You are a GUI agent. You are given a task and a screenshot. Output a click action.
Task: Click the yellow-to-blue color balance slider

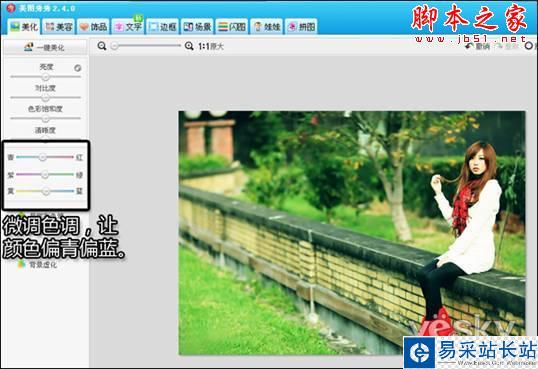45,191
